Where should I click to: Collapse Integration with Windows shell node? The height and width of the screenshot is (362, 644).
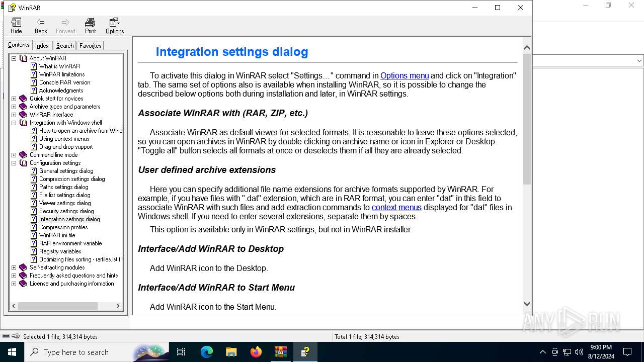pyautogui.click(x=14, y=123)
